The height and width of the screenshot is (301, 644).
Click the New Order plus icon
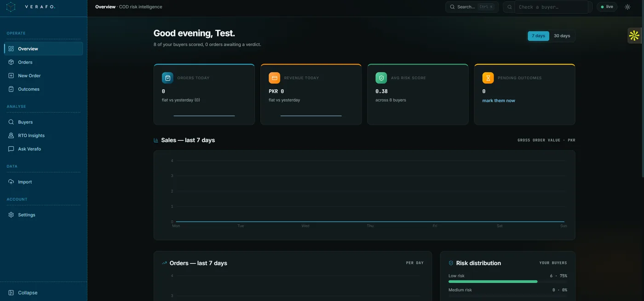(x=11, y=75)
